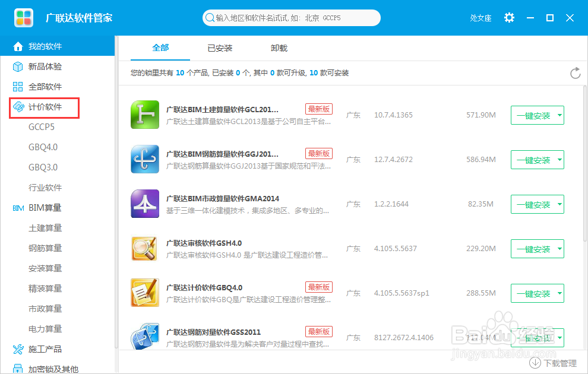One-click install GGJ2013 rebar software
This screenshot has width=588, height=374.
pyautogui.click(x=533, y=160)
